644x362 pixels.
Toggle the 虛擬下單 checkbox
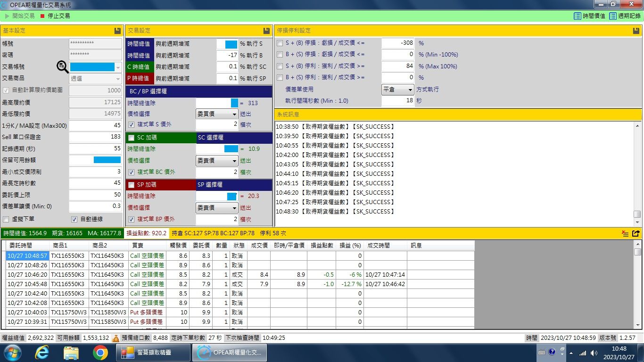[x=6, y=219]
